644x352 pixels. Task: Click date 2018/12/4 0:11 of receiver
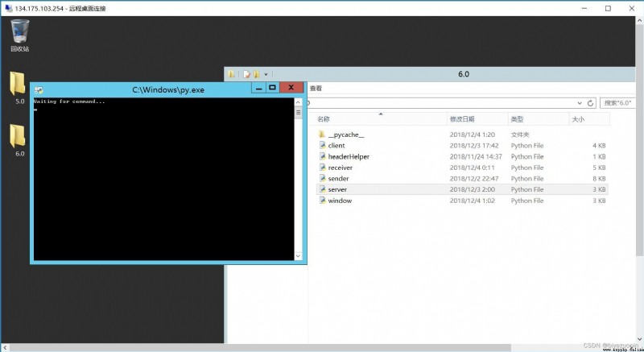(473, 168)
